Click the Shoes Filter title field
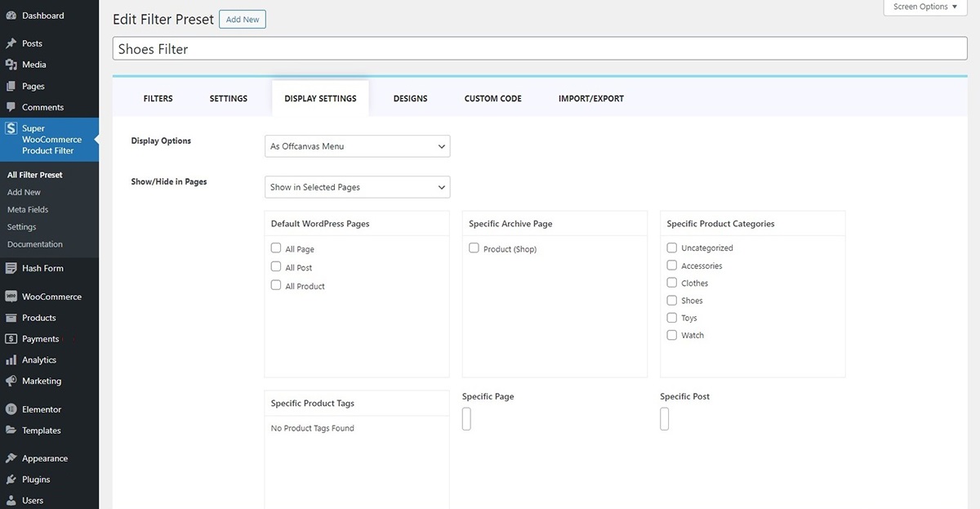Image resolution: width=980 pixels, height=509 pixels. tap(540, 49)
